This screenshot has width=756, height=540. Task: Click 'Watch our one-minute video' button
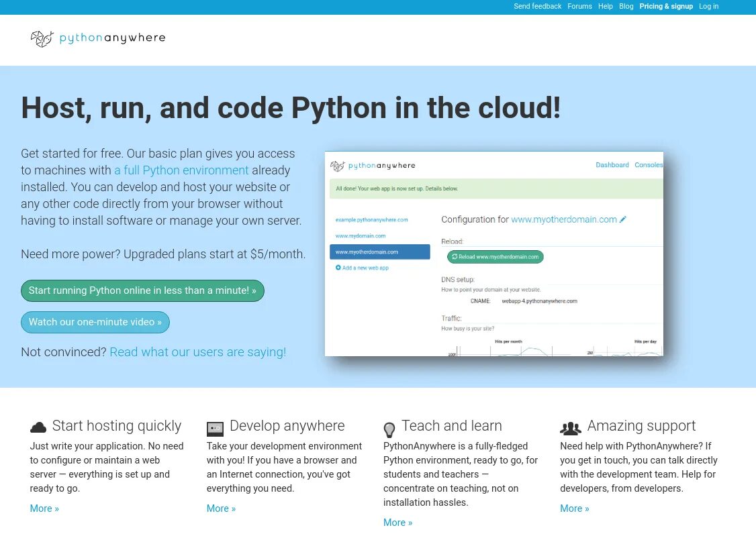click(95, 322)
